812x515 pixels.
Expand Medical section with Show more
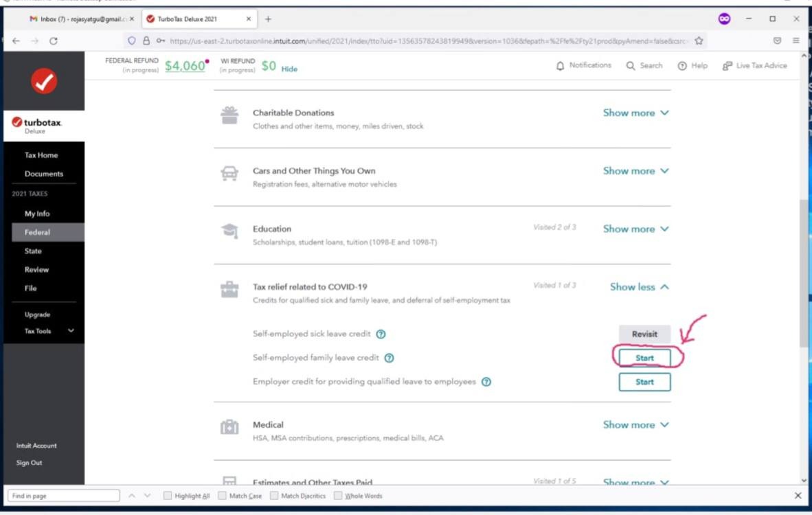pyautogui.click(x=636, y=424)
